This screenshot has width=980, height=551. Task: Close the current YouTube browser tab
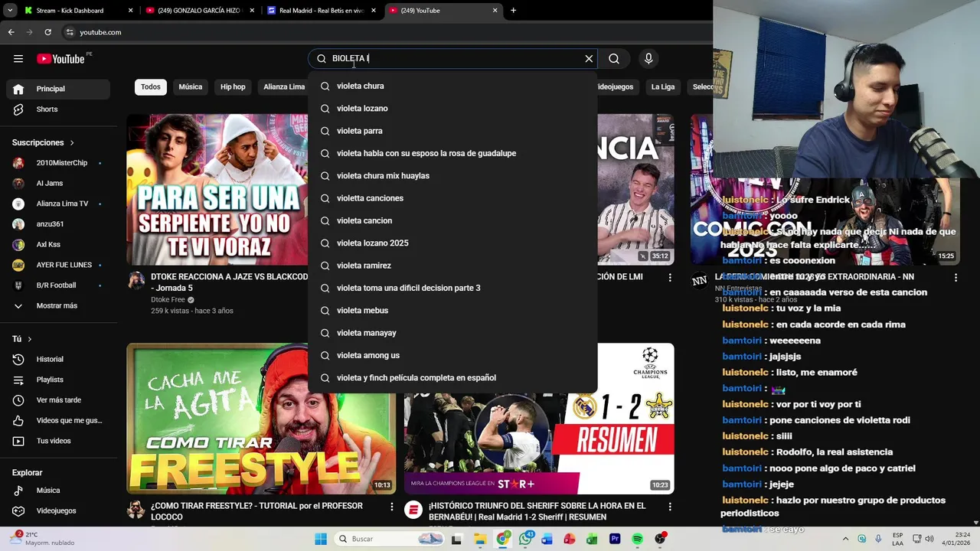point(495,11)
